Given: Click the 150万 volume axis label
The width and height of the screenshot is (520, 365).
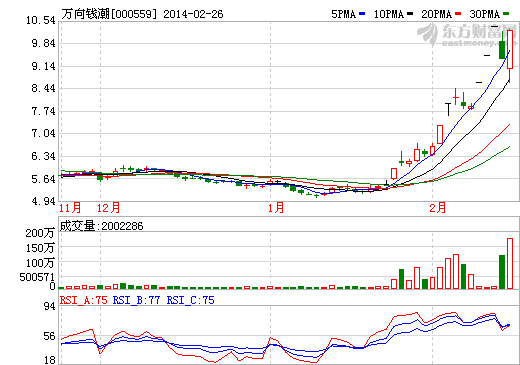Looking at the screenshot, I should (x=40, y=248).
